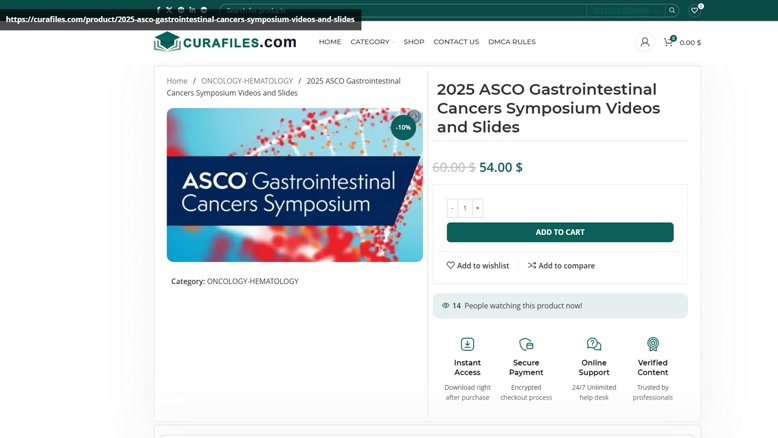The width and height of the screenshot is (778, 438).
Task: Click the Online Support chat icon
Action: click(594, 344)
